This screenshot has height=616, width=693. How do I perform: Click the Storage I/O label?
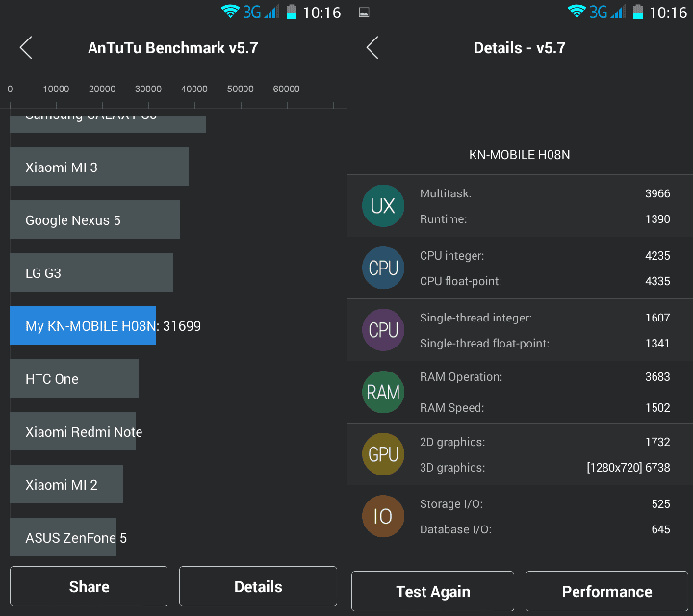click(451, 504)
